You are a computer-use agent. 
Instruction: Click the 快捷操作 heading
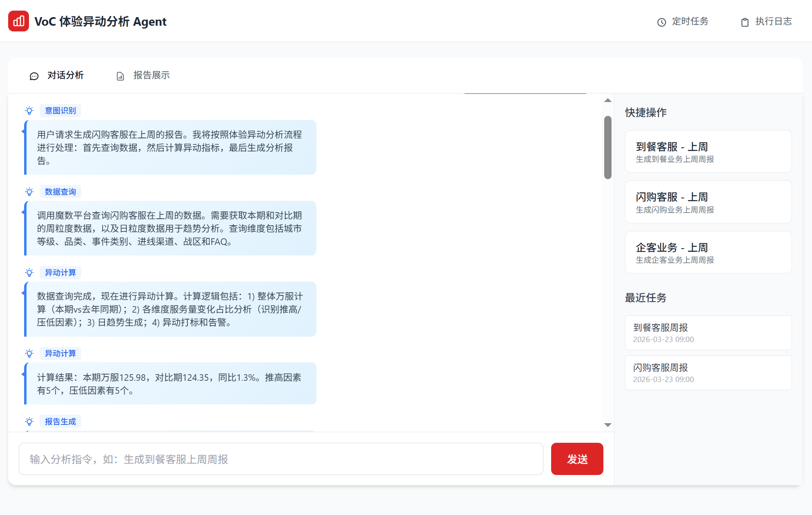(645, 113)
